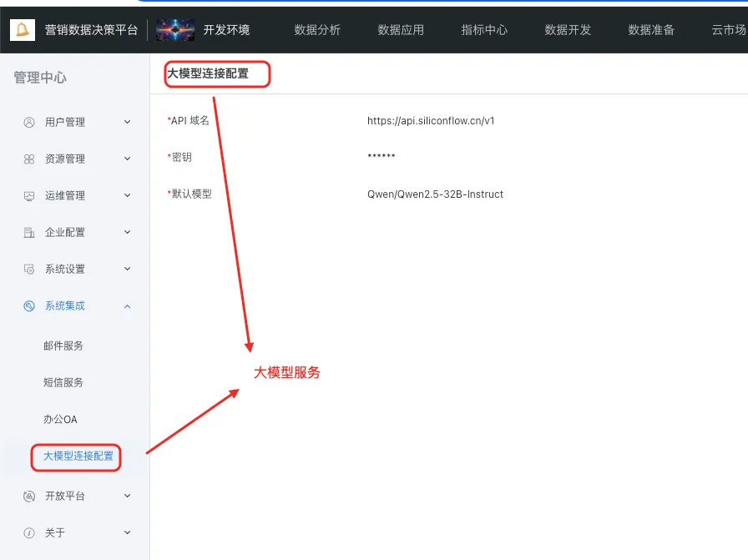Click the 营销数据决策平台 title
This screenshot has width=748, height=560.
(x=91, y=30)
